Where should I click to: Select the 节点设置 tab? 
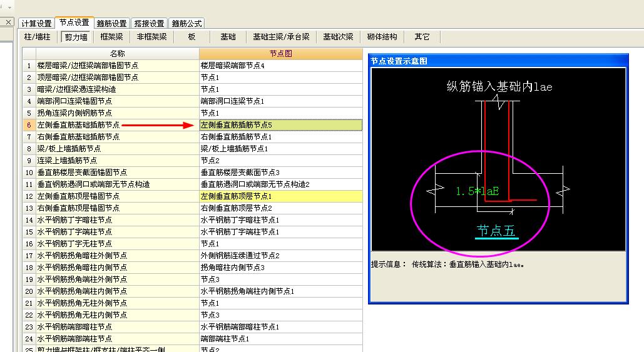tap(74, 22)
